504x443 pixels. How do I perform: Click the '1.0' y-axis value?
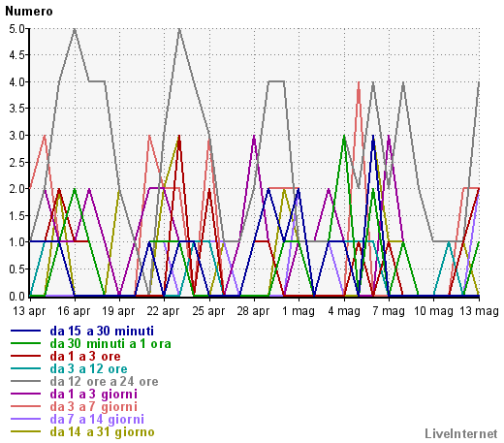[16, 242]
